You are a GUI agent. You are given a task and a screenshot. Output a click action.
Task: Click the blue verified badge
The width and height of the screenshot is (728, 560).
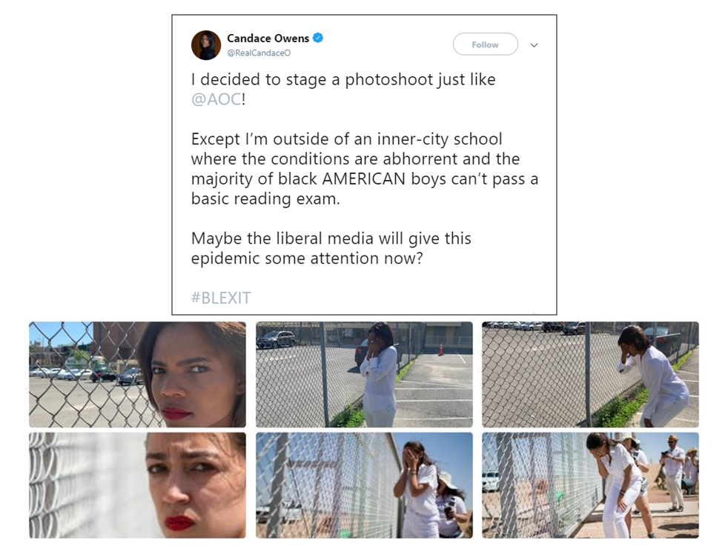click(x=318, y=38)
